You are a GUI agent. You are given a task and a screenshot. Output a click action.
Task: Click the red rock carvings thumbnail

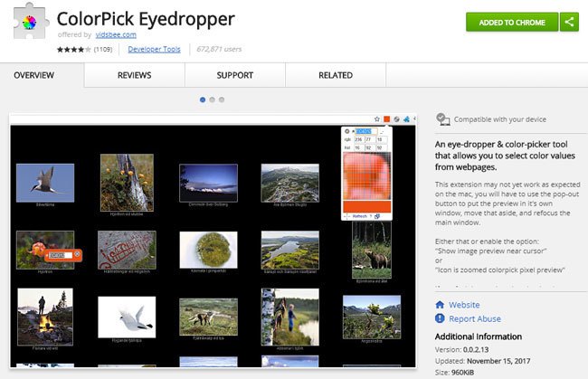point(127,250)
